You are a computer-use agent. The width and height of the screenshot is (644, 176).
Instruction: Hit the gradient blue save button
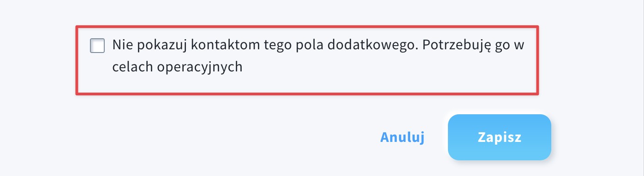coord(500,137)
